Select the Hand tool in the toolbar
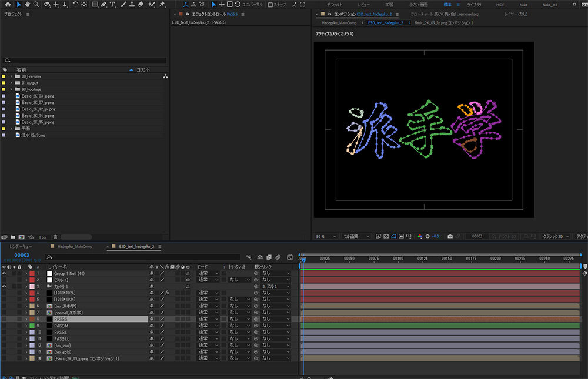This screenshot has height=379, width=588. coord(28,4)
